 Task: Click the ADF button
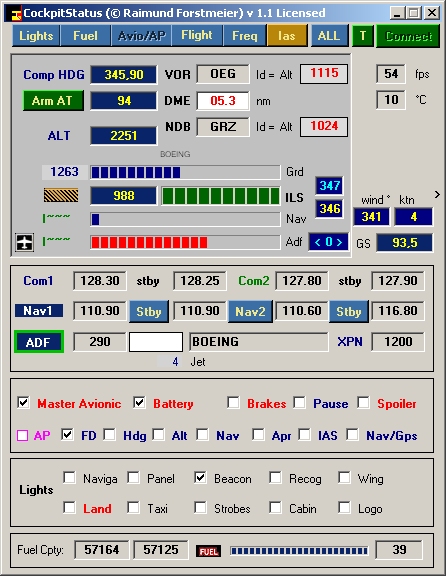click(39, 342)
